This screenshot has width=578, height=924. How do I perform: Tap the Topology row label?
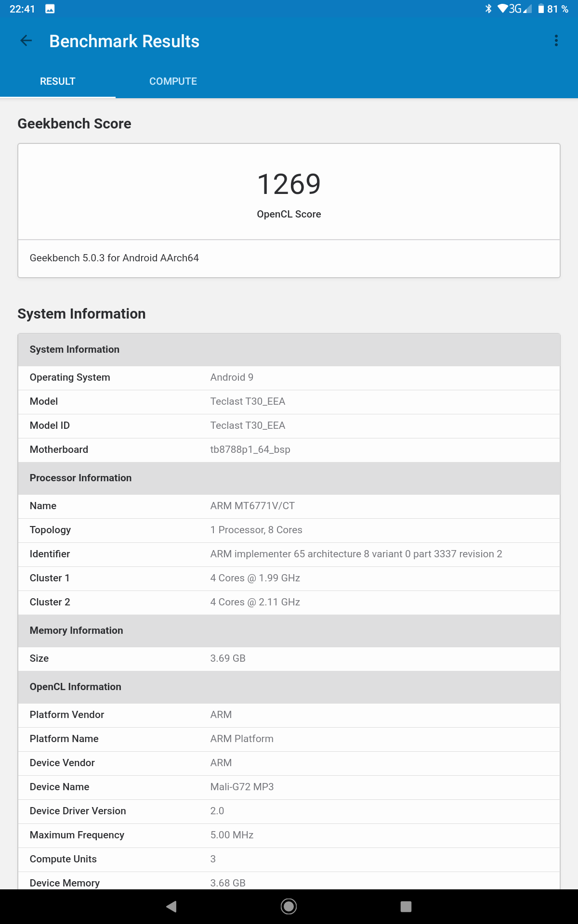click(x=50, y=530)
